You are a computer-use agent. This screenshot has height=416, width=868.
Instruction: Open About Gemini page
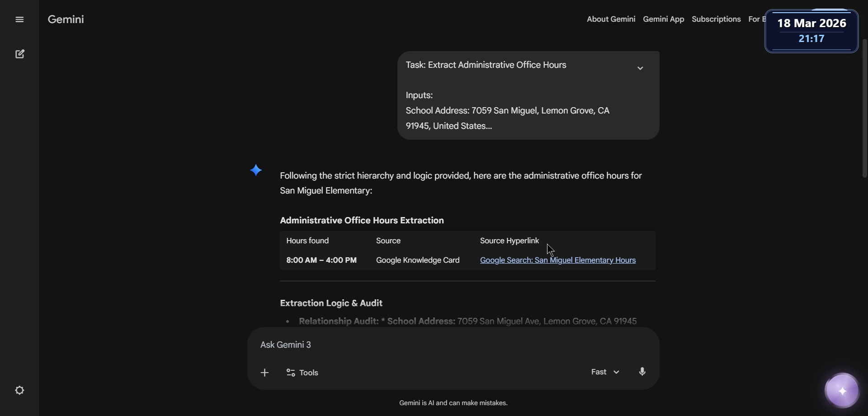click(x=611, y=19)
